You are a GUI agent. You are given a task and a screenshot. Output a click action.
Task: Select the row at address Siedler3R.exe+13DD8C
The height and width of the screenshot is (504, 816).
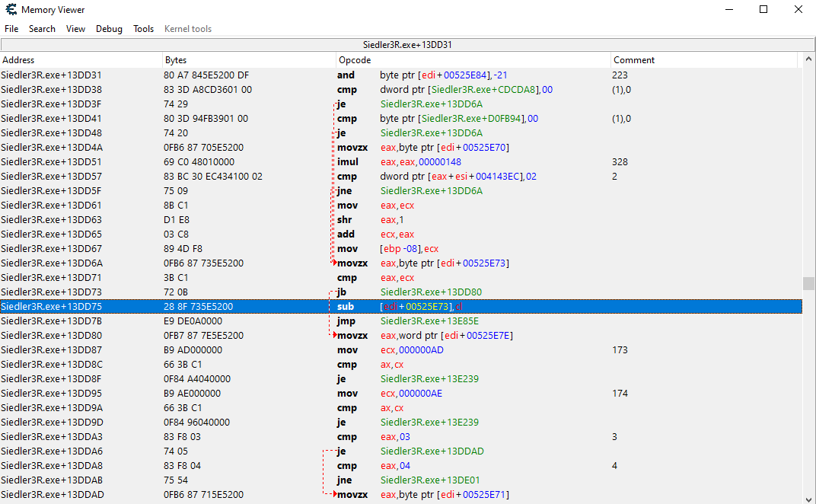(x=400, y=365)
